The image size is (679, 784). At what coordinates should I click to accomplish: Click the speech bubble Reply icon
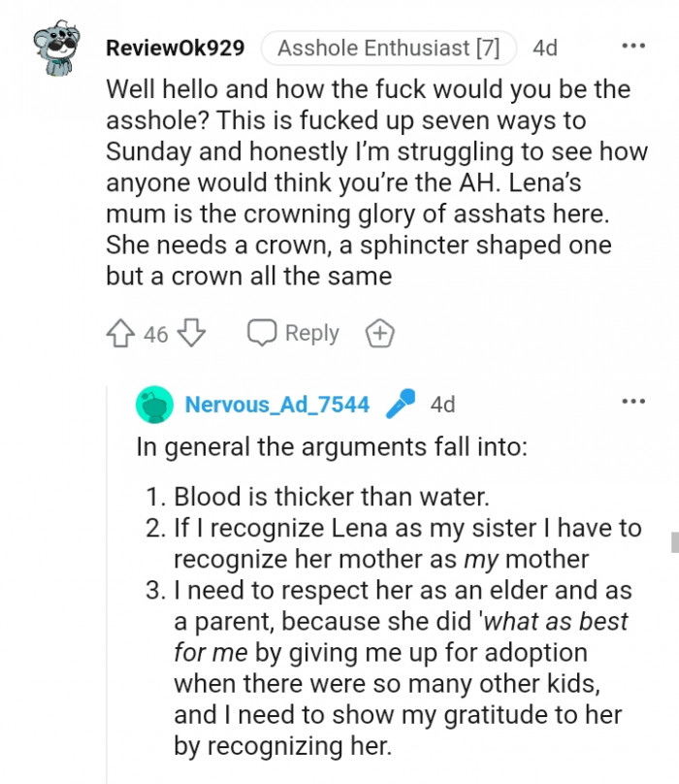(262, 333)
